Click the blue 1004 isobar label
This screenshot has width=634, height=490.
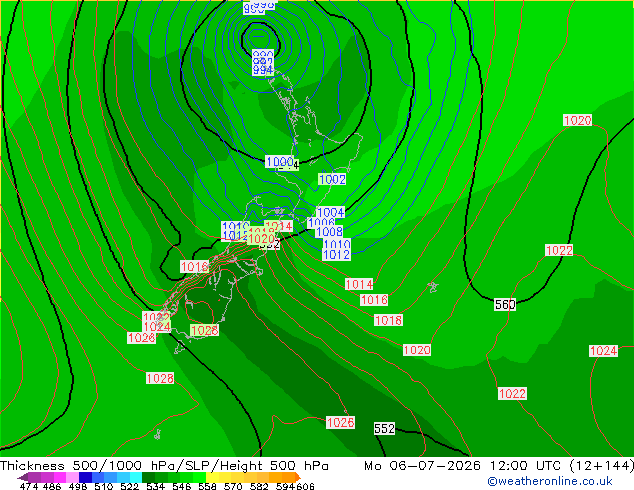tap(330, 212)
